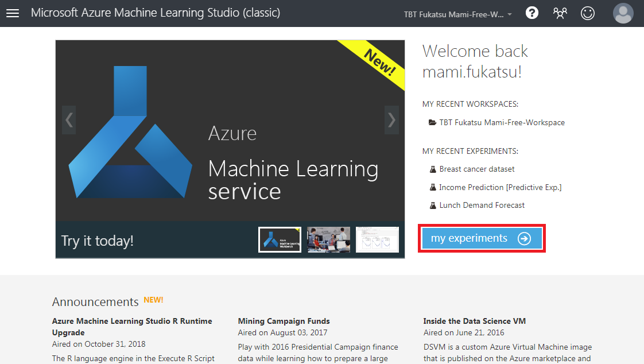The height and width of the screenshot is (364, 644).
Task: Open Income Prediction [Predictive Exp.] experiment
Action: click(x=501, y=187)
